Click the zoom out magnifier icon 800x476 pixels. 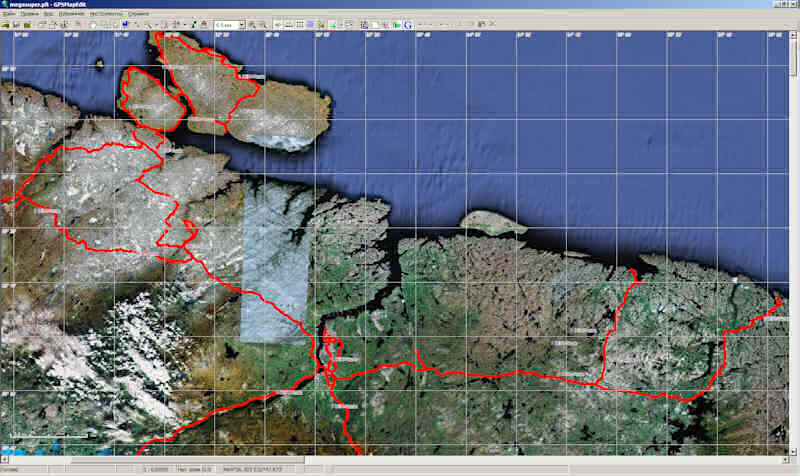coord(263,24)
